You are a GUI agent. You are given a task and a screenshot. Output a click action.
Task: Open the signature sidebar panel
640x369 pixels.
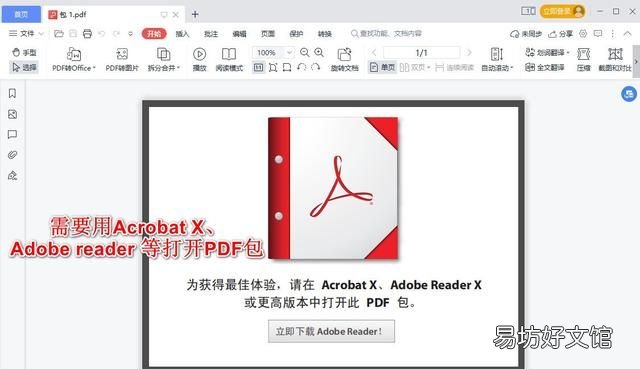pyautogui.click(x=12, y=176)
